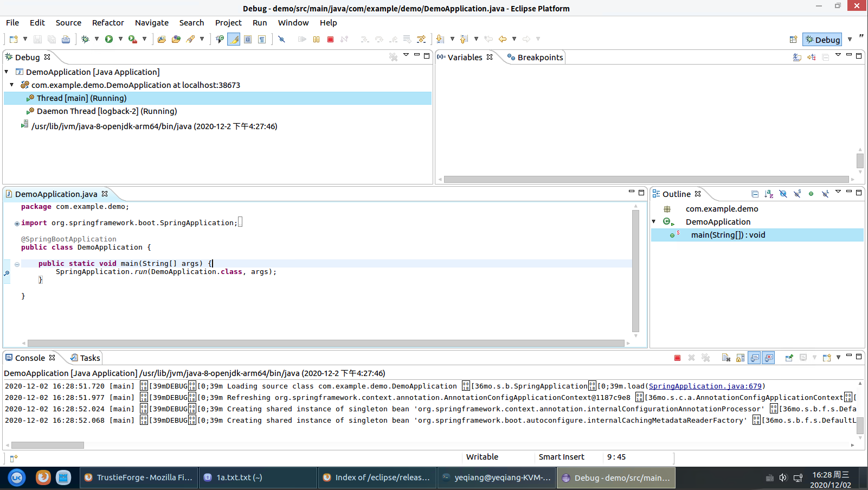Open TrustieForge Mozilla Firefox taskbar item

(139, 478)
